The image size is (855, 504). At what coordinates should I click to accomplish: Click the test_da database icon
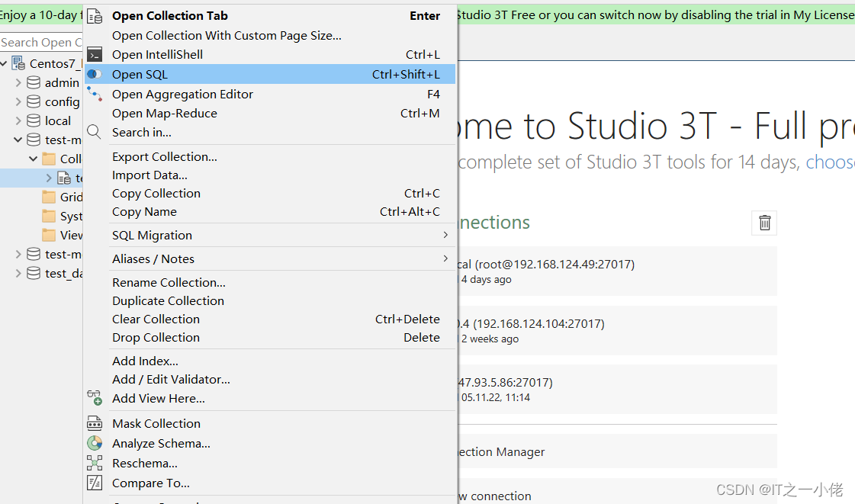34,273
